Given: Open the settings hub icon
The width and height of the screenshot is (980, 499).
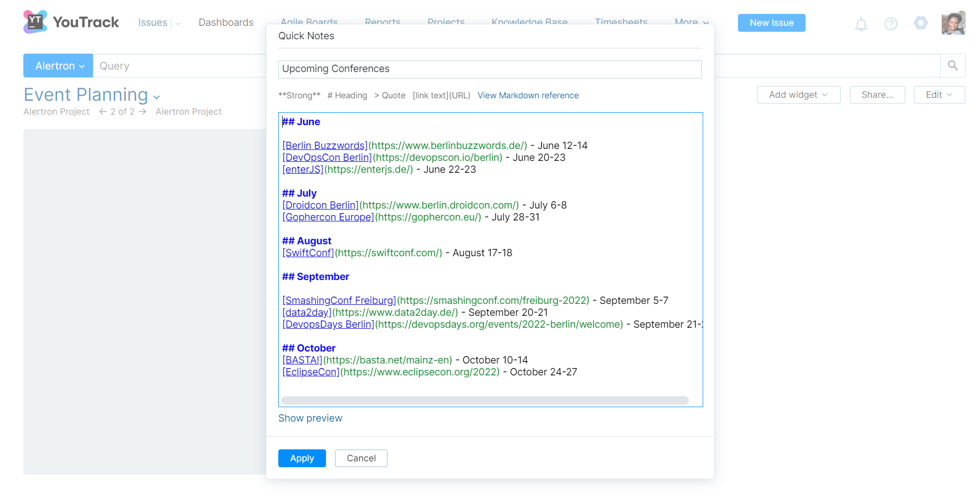Looking at the screenshot, I should (921, 23).
